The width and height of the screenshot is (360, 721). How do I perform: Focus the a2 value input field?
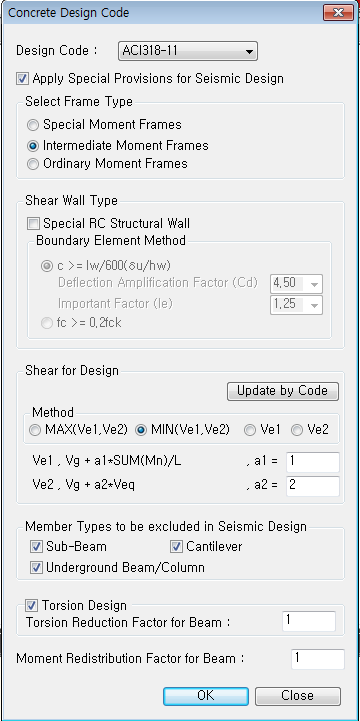pyautogui.click(x=313, y=486)
